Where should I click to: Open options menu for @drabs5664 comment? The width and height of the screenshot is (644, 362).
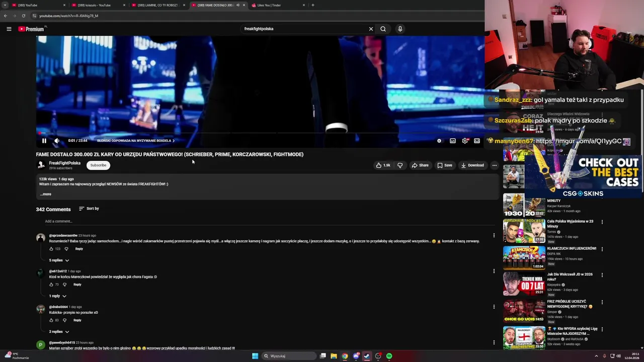click(494, 307)
